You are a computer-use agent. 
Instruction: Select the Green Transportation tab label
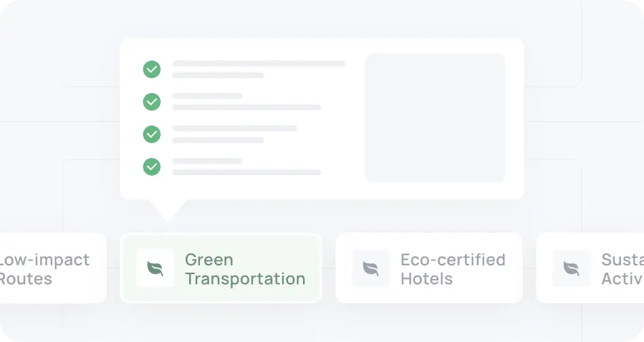(245, 269)
